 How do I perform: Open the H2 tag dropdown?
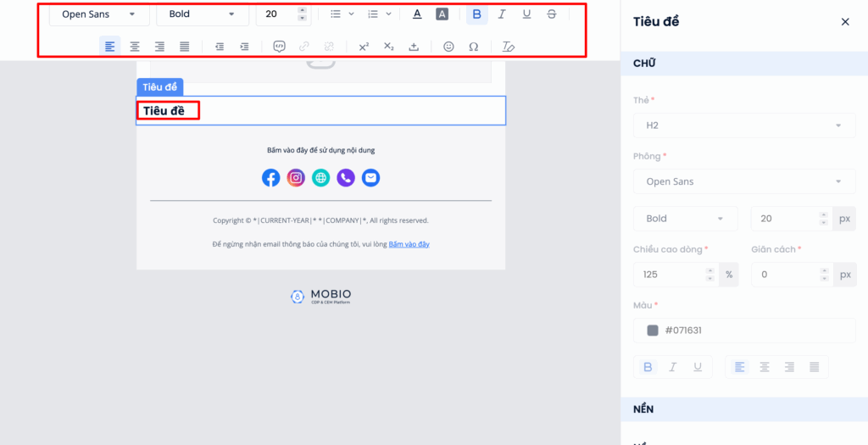744,125
